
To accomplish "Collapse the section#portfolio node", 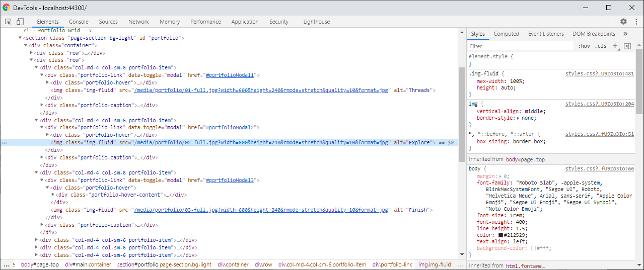I will tap(21, 38).
